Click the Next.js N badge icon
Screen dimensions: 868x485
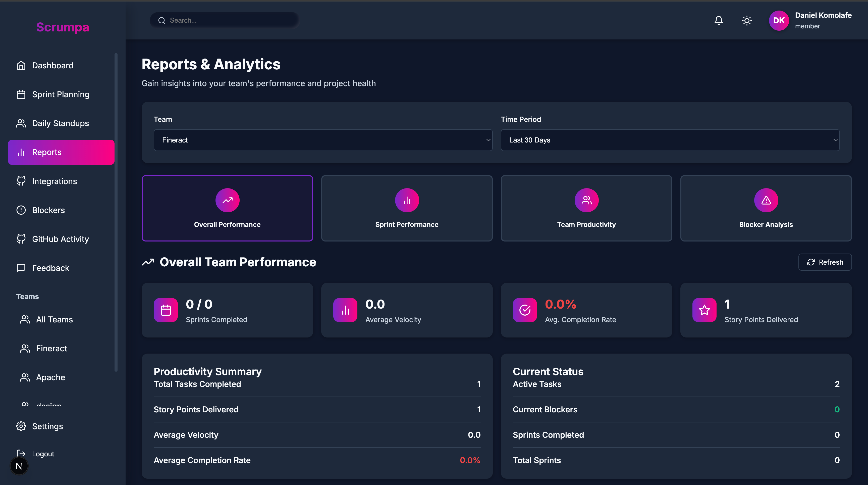(19, 466)
